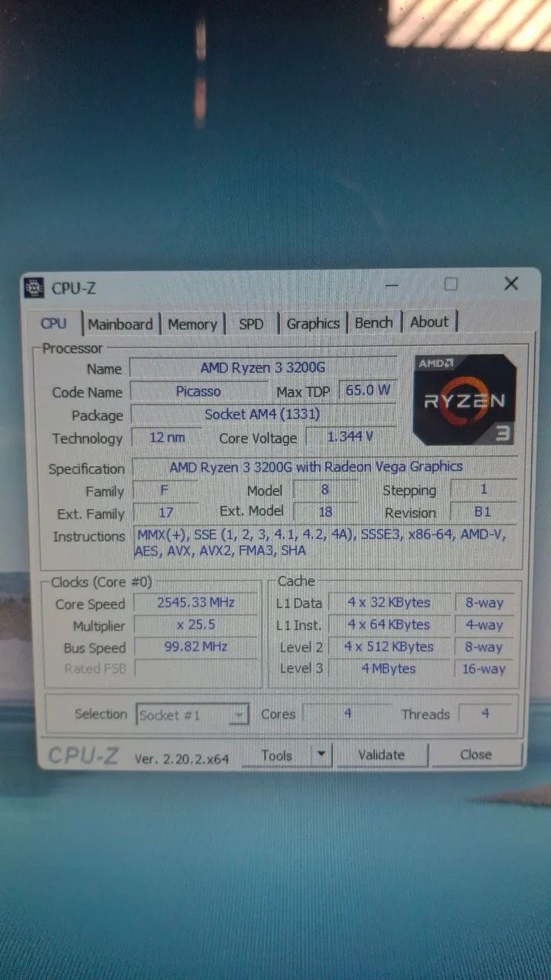
Task: Click the Core Speed value 2545.33 MHz
Action: click(195, 603)
